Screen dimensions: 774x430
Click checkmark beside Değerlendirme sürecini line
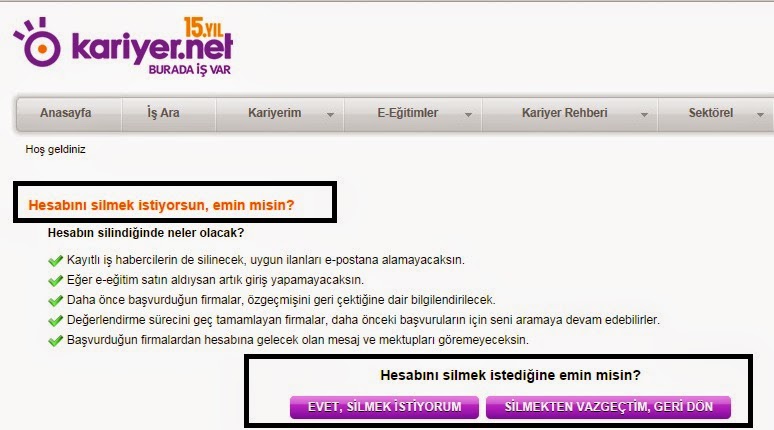[x=55, y=320]
